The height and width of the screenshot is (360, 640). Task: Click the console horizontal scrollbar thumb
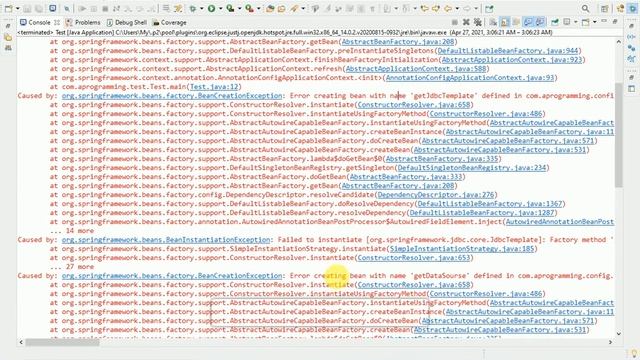(62, 342)
